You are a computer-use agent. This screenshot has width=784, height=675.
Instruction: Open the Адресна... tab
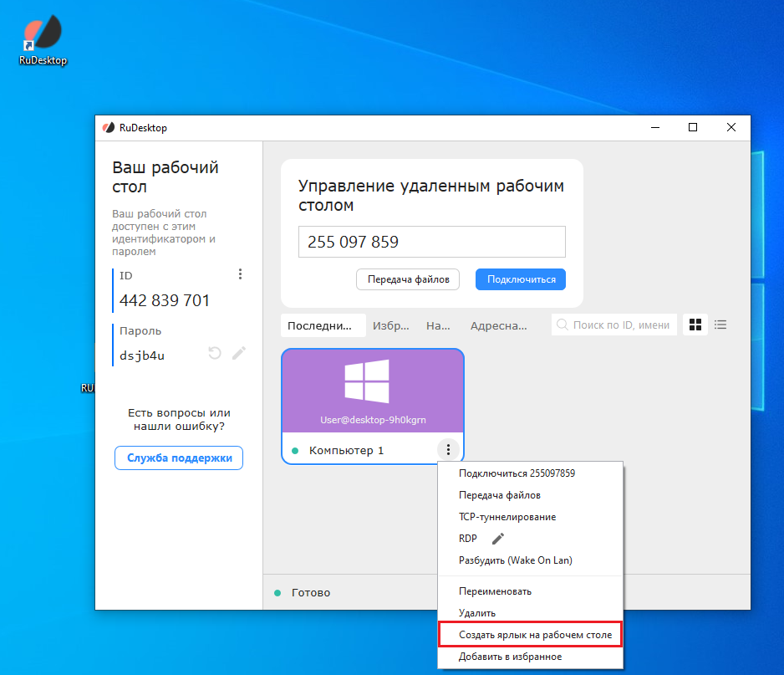498,325
